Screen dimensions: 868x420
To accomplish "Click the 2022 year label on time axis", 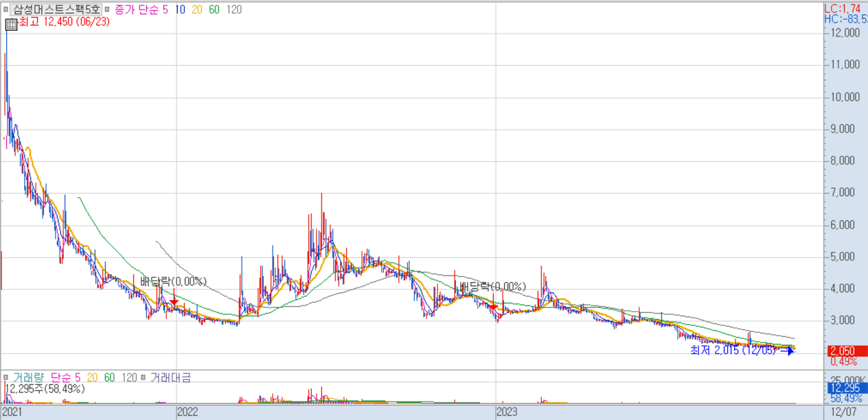I will pos(188,412).
